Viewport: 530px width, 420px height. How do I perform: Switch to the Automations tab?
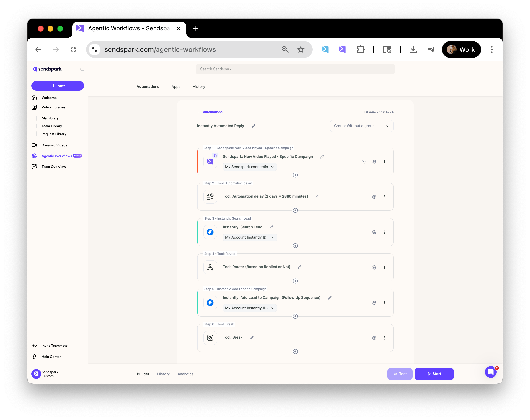[x=148, y=86]
